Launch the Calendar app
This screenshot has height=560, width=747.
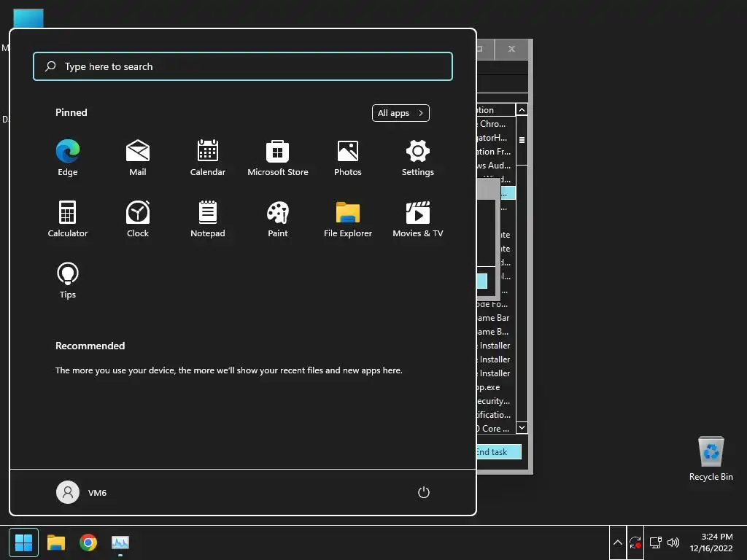208,157
